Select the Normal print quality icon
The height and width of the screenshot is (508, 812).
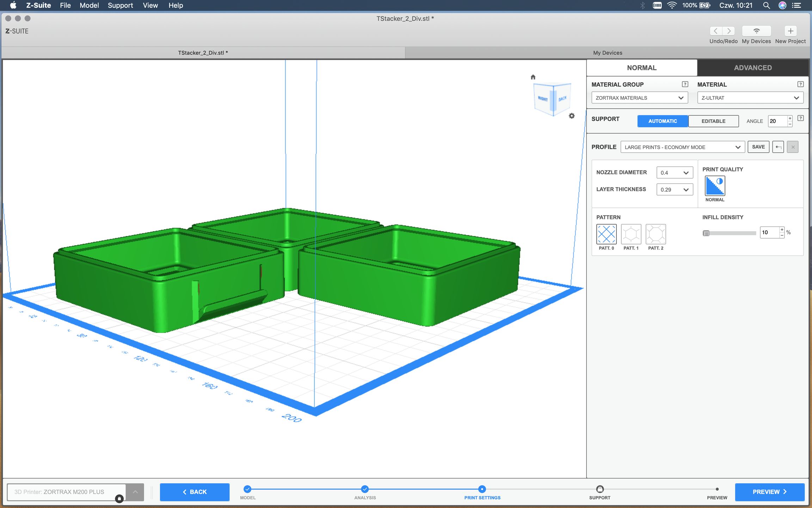[x=715, y=186]
